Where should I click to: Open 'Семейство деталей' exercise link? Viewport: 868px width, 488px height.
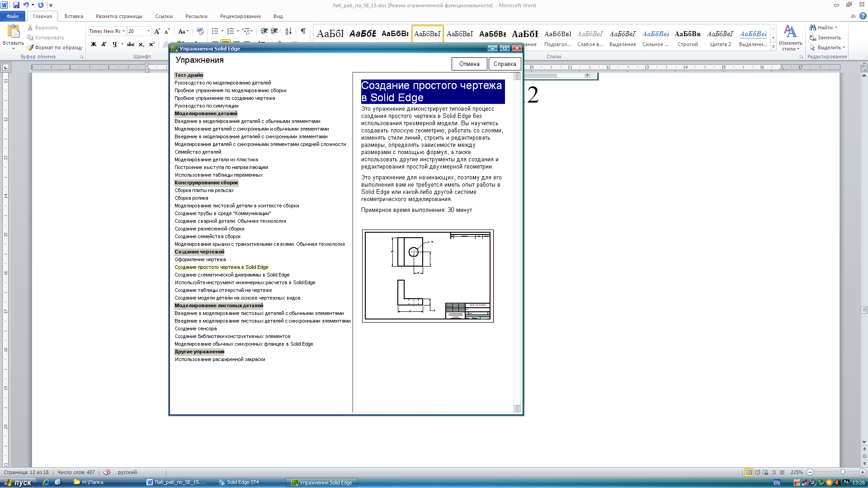point(198,152)
